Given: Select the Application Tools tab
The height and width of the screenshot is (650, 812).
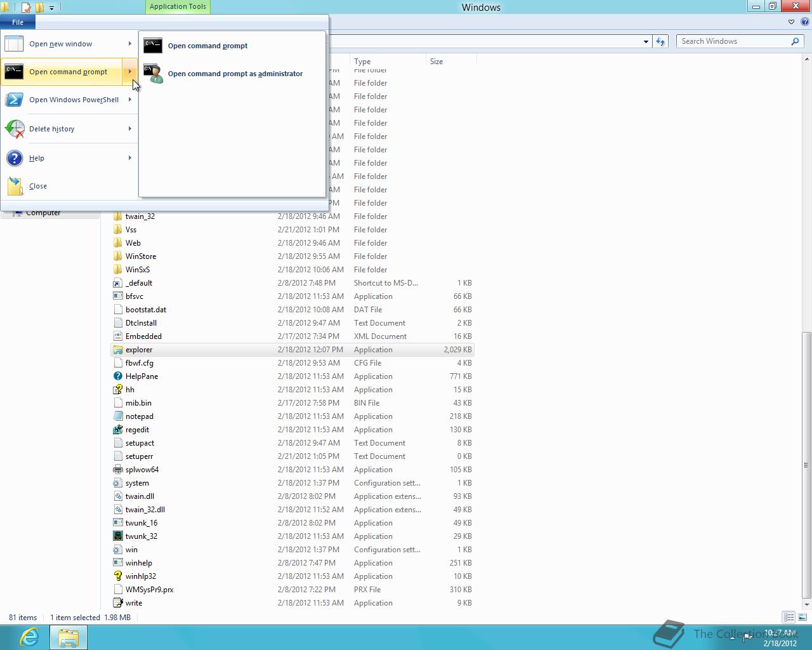Looking at the screenshot, I should click(178, 6).
